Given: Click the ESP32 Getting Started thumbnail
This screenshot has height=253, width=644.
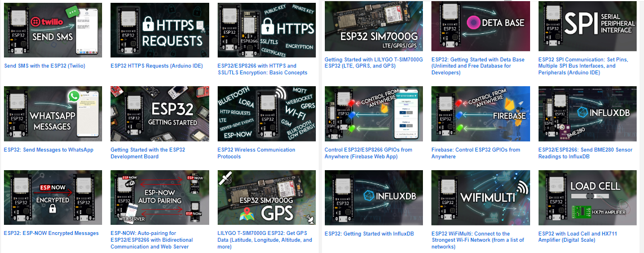Looking at the screenshot, I should tap(160, 113).
